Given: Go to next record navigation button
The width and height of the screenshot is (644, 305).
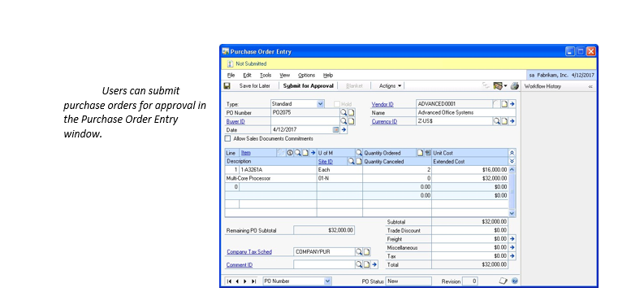Looking at the screenshot, I should pos(245,281).
